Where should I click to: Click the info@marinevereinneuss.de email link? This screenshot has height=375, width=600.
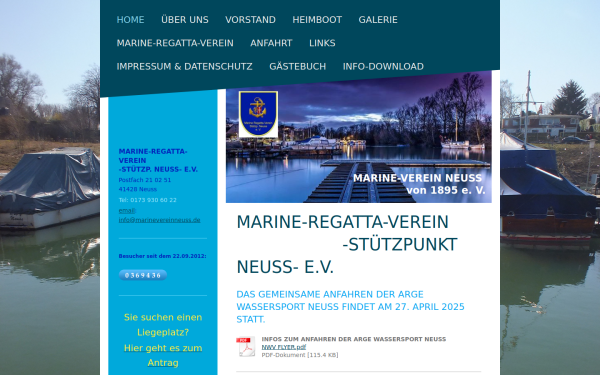coord(159,220)
